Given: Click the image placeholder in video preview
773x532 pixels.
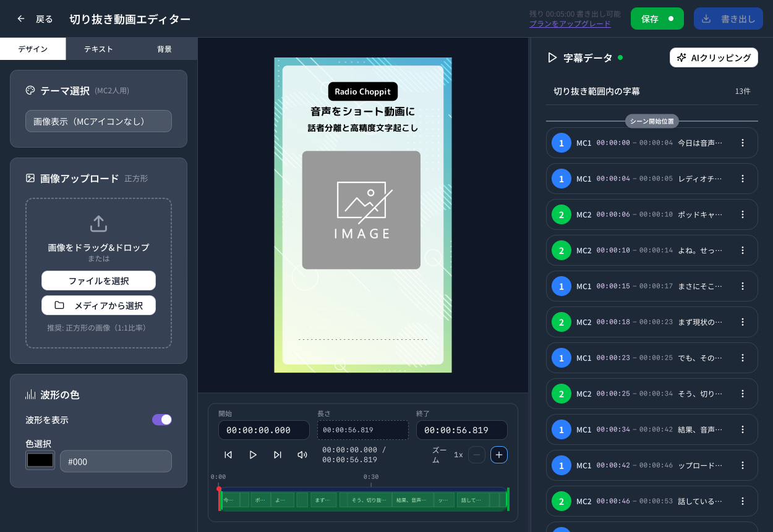Looking at the screenshot, I should click(x=361, y=210).
